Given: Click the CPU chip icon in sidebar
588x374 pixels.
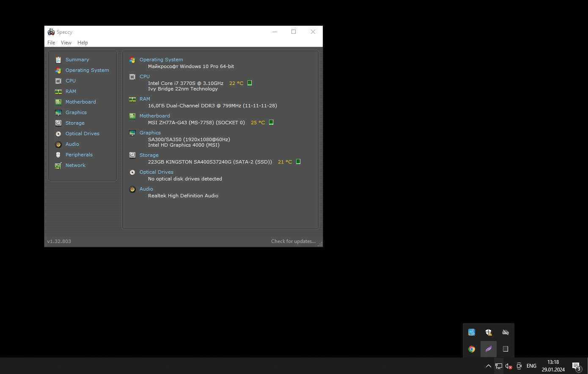Looking at the screenshot, I should pos(58,81).
